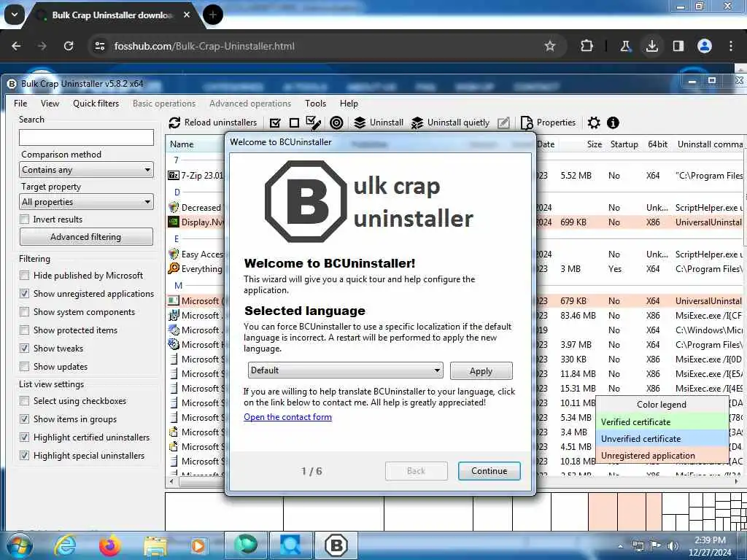Reload the fosshub page
This screenshot has height=560, width=747.
[x=69, y=46]
